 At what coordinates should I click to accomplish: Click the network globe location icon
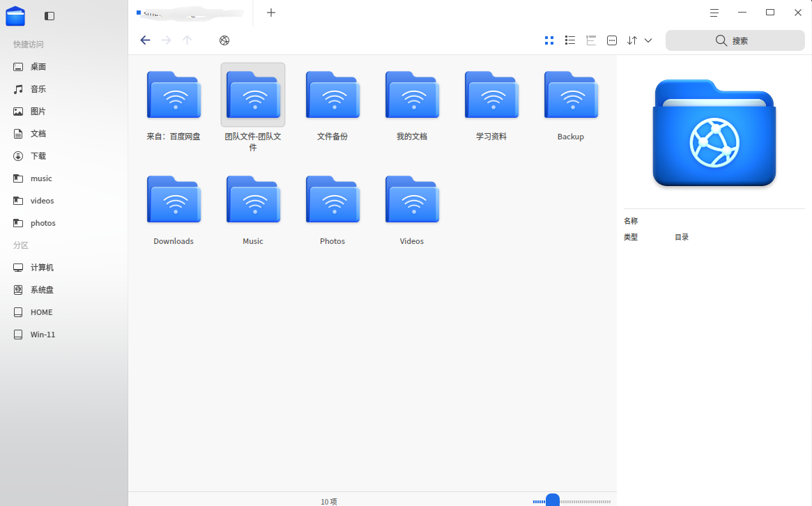(x=224, y=40)
